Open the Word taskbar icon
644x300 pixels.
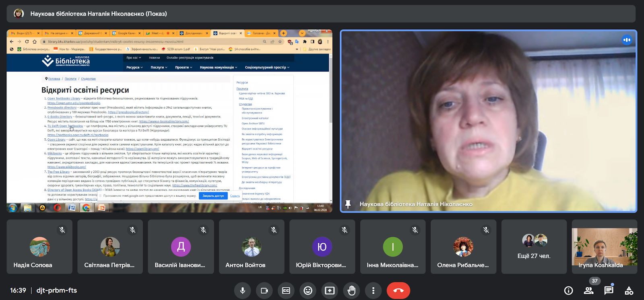(x=72, y=208)
